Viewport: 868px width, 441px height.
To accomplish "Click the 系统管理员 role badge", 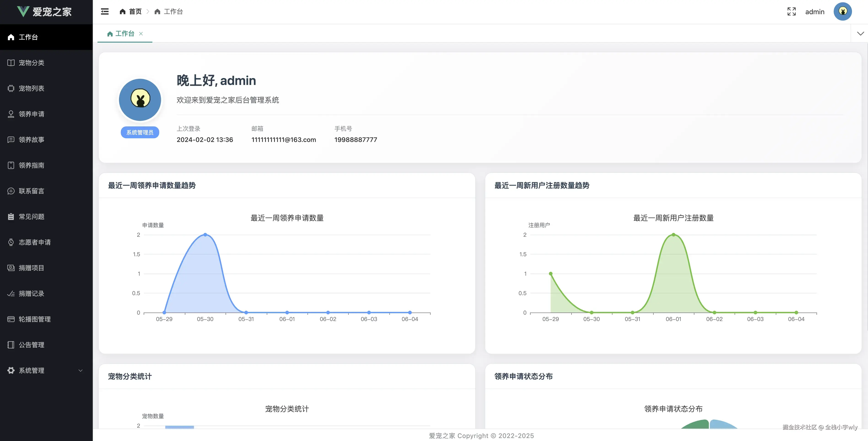I will click(x=140, y=133).
